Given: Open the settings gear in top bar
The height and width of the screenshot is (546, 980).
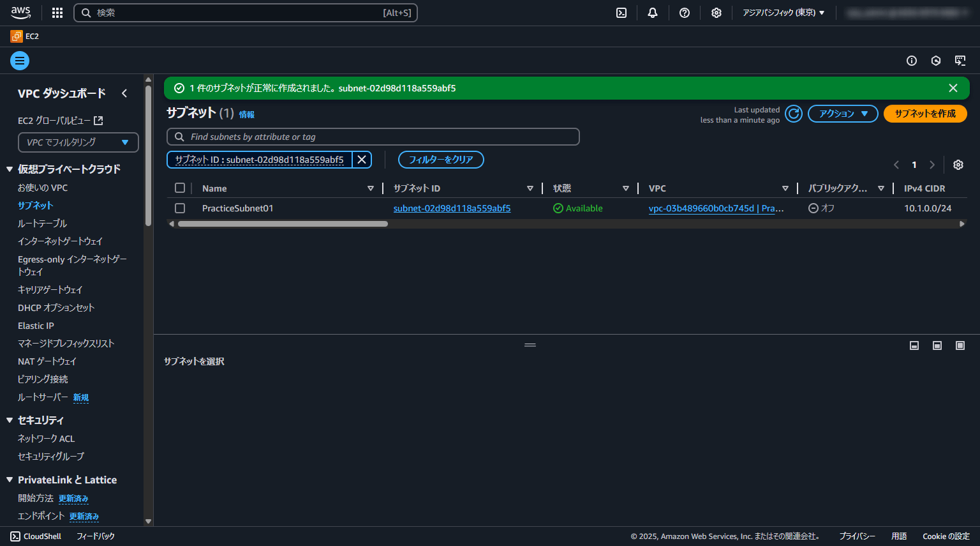Looking at the screenshot, I should pos(716,13).
